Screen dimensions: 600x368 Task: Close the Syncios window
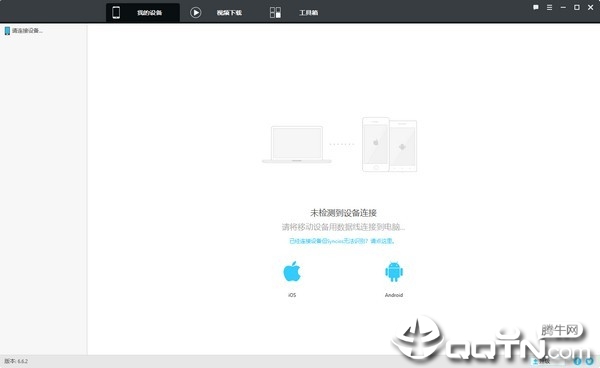coord(590,7)
